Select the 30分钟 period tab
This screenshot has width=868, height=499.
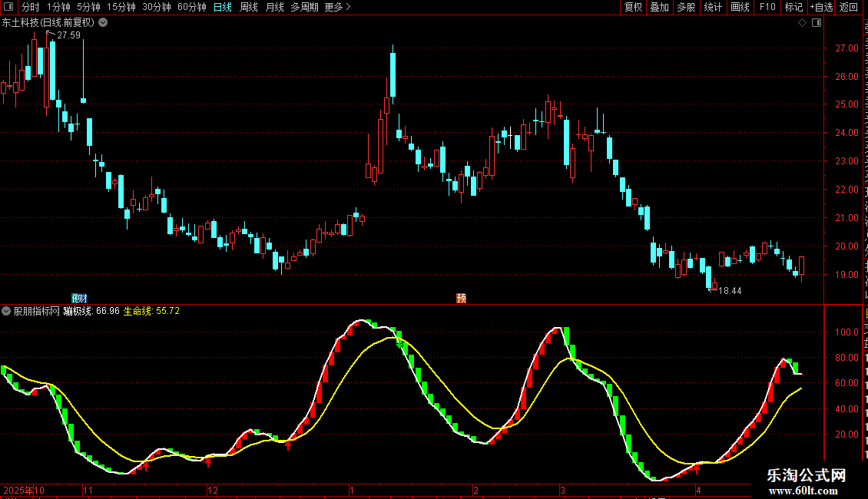(x=156, y=7)
